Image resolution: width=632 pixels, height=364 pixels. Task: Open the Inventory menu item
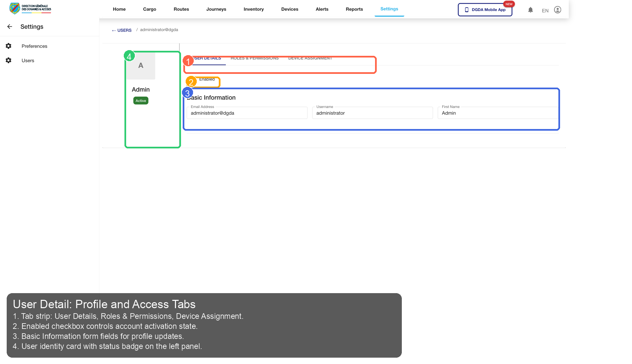tap(254, 9)
